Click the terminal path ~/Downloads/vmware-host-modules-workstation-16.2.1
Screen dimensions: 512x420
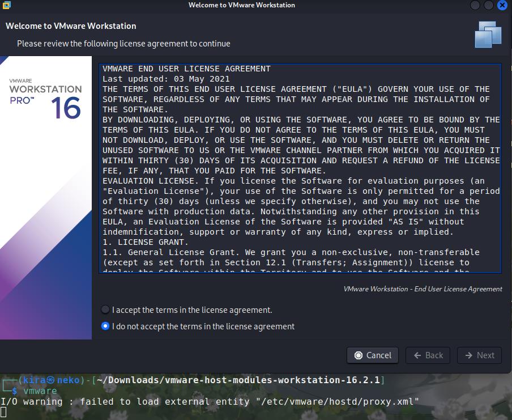tap(238, 380)
